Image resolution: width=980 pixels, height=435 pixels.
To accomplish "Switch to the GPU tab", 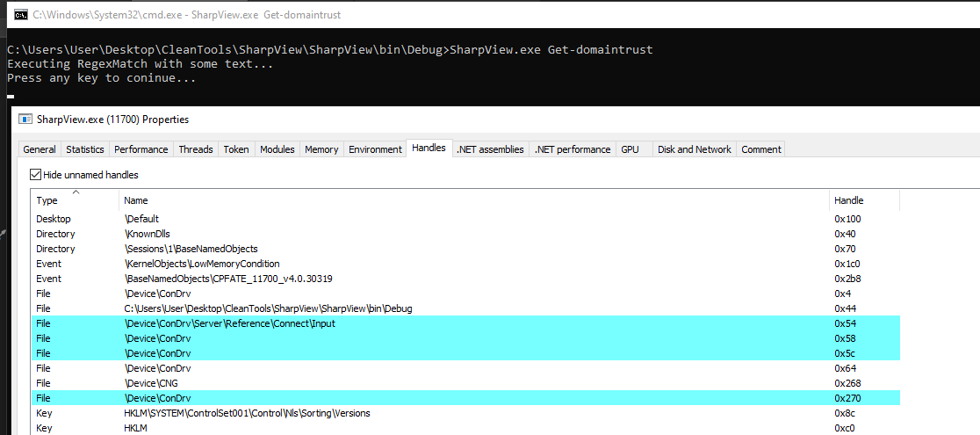I will (x=630, y=149).
